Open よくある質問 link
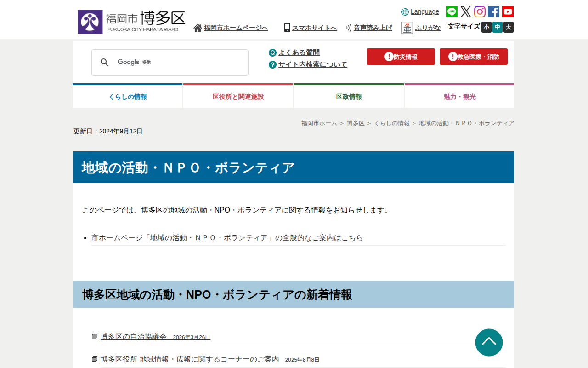Screen dimensions: 588x368 coord(299,52)
